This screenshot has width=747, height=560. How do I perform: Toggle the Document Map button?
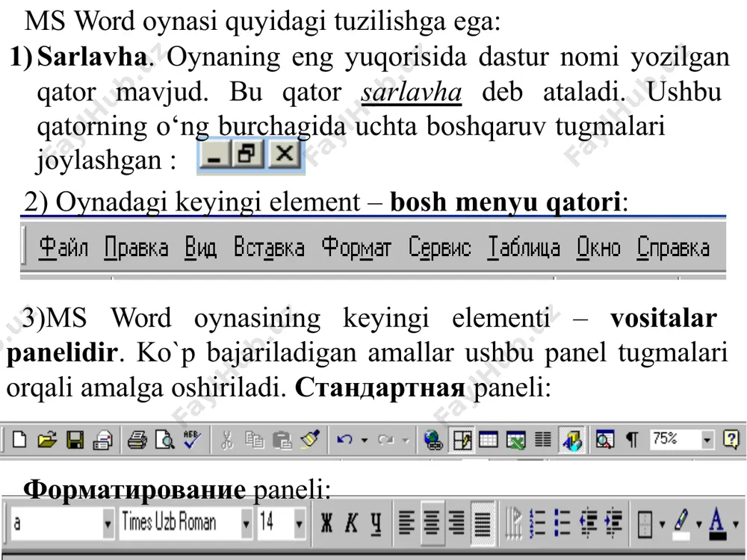click(604, 439)
